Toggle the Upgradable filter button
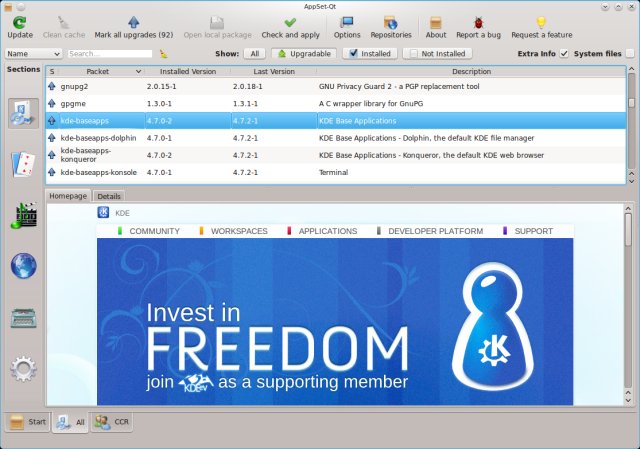640x449 pixels. [x=304, y=53]
